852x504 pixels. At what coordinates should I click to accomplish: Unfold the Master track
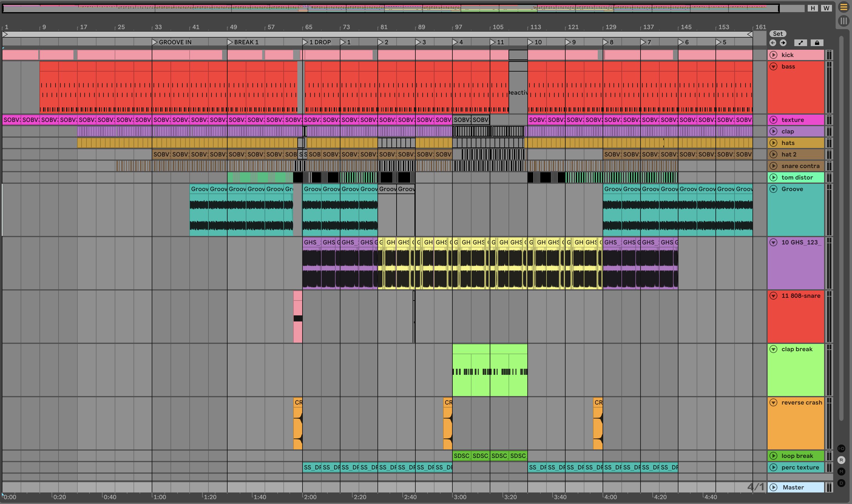pos(773,487)
